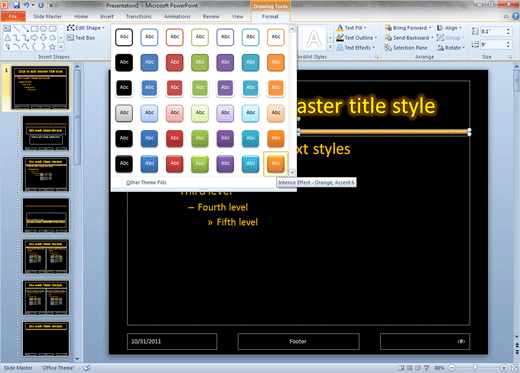Click the Save icon in quick access toolbar
Image resolution: width=520 pixels, height=373 pixels.
pyautogui.click(x=16, y=5)
